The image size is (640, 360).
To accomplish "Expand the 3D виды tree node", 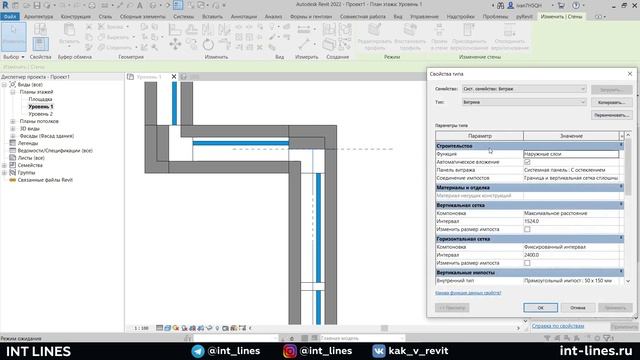I will point(13,129).
